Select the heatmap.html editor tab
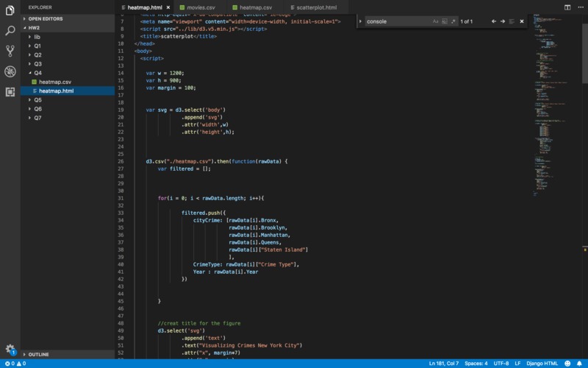The width and height of the screenshot is (588, 368). pyautogui.click(x=145, y=7)
